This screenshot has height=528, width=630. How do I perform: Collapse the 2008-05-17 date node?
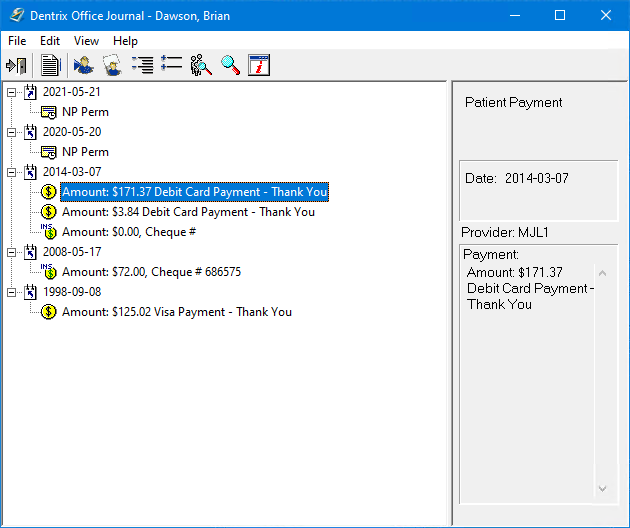point(11,252)
